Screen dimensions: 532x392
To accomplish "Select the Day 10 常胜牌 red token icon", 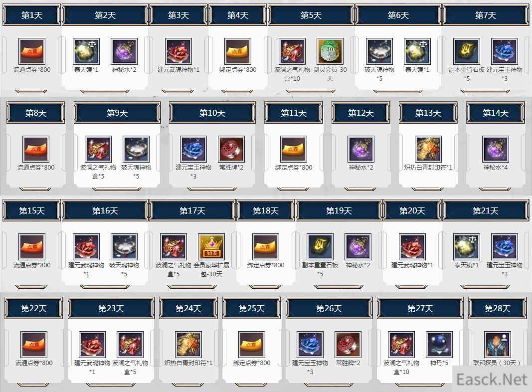I will tap(231, 149).
